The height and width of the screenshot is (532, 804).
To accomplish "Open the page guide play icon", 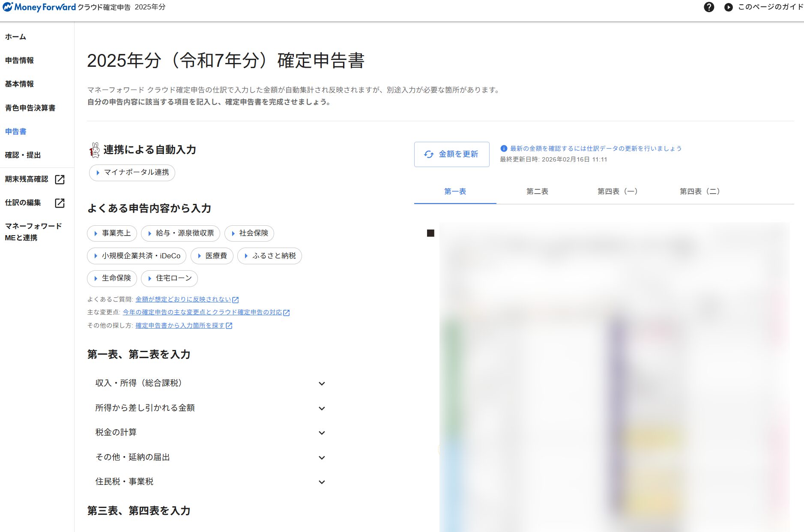I will 728,7.
